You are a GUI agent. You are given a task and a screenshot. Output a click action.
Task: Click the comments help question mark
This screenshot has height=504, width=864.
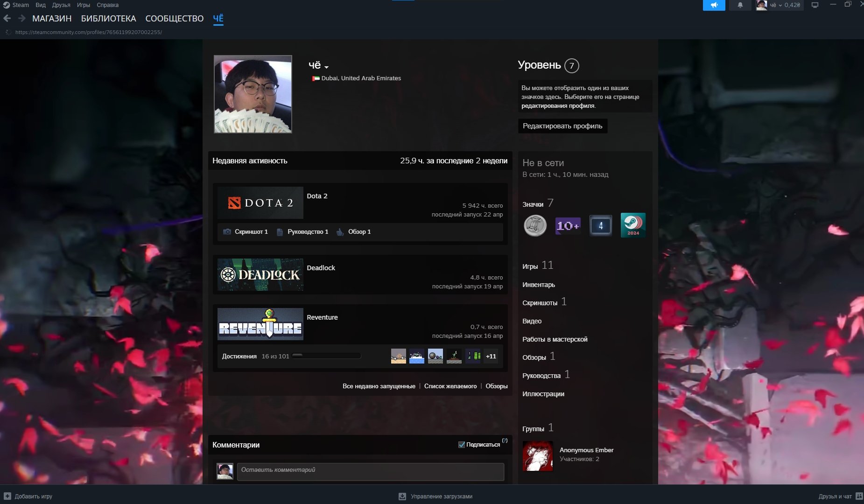505,440
